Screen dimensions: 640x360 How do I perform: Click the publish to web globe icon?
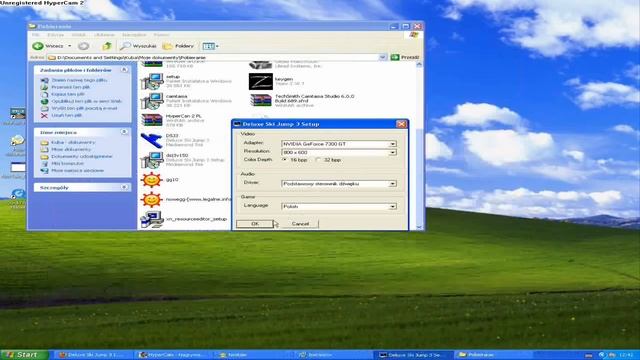click(x=44, y=101)
